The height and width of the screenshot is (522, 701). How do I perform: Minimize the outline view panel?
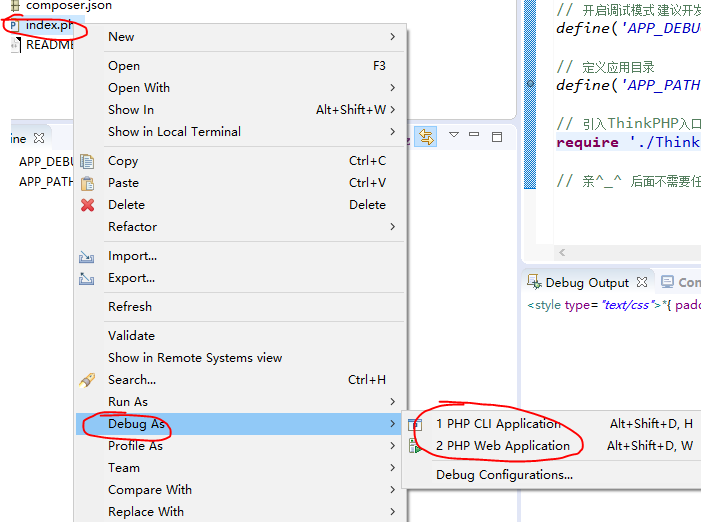point(474,135)
